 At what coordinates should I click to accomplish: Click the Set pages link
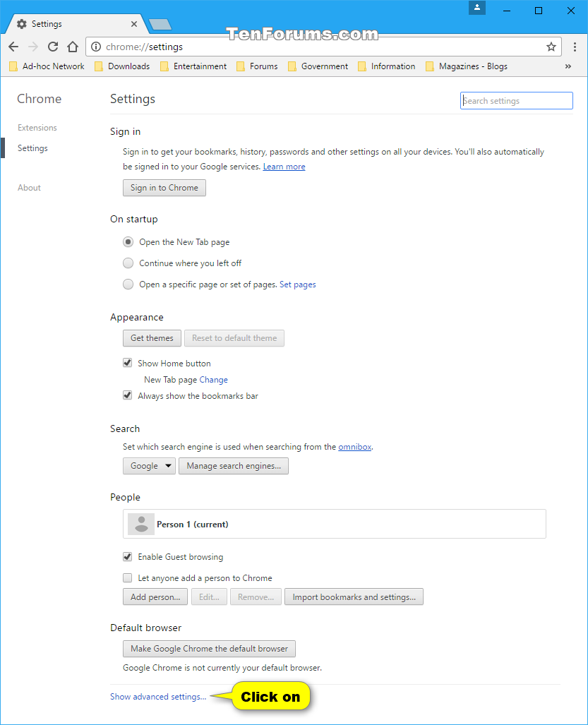coord(298,284)
